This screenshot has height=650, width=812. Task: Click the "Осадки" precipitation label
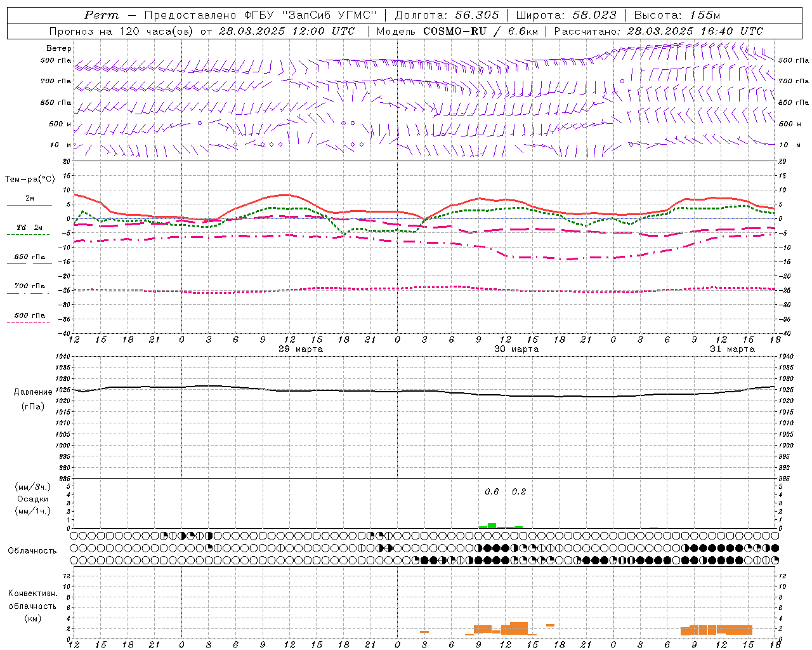pos(33,499)
